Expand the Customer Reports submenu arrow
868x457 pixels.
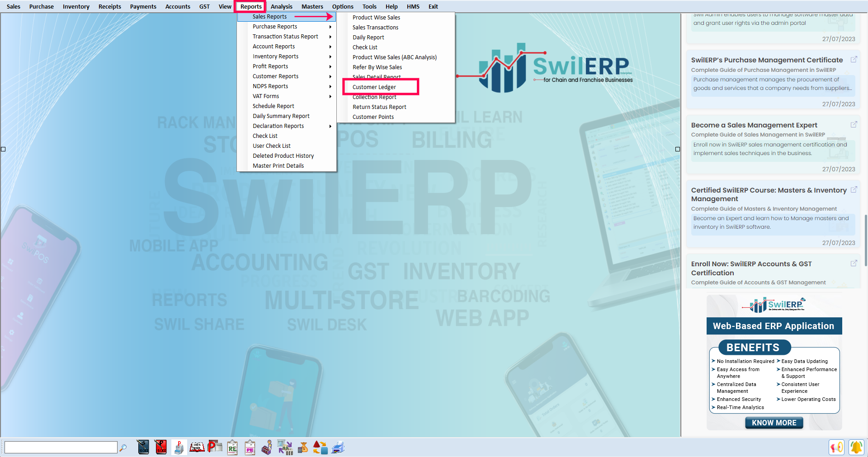click(330, 76)
